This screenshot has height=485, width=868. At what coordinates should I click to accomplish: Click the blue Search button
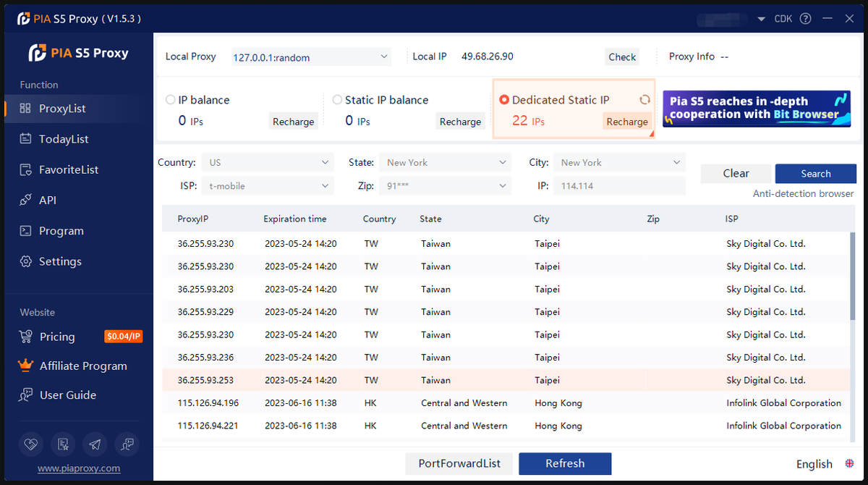point(816,174)
